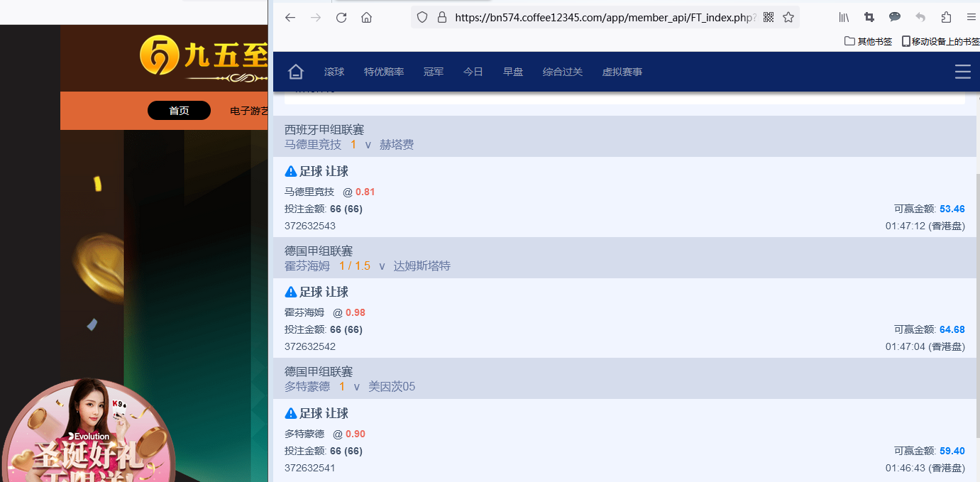
Task: Click the timestamp 01:47:12 (香港盘)
Action: pos(925,226)
